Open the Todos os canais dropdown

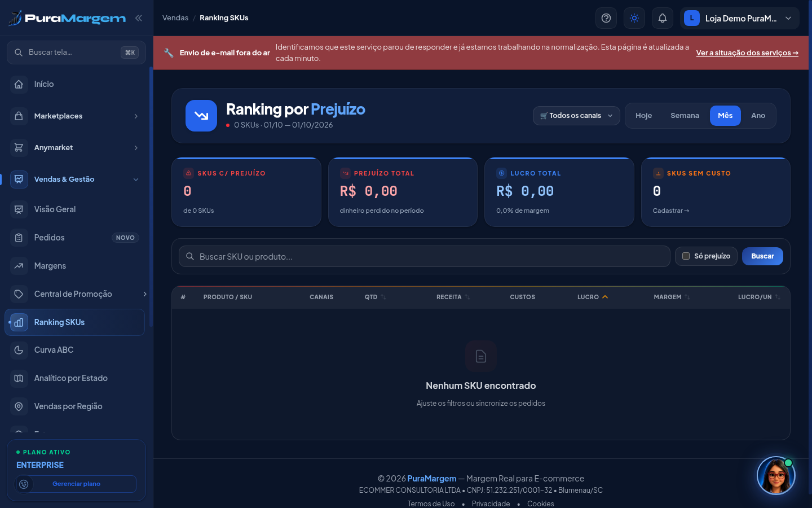point(576,116)
